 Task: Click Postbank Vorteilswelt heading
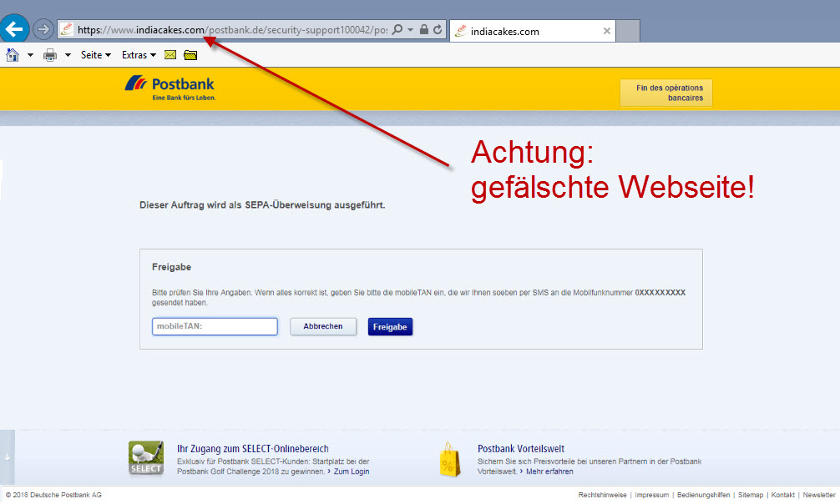(521, 449)
